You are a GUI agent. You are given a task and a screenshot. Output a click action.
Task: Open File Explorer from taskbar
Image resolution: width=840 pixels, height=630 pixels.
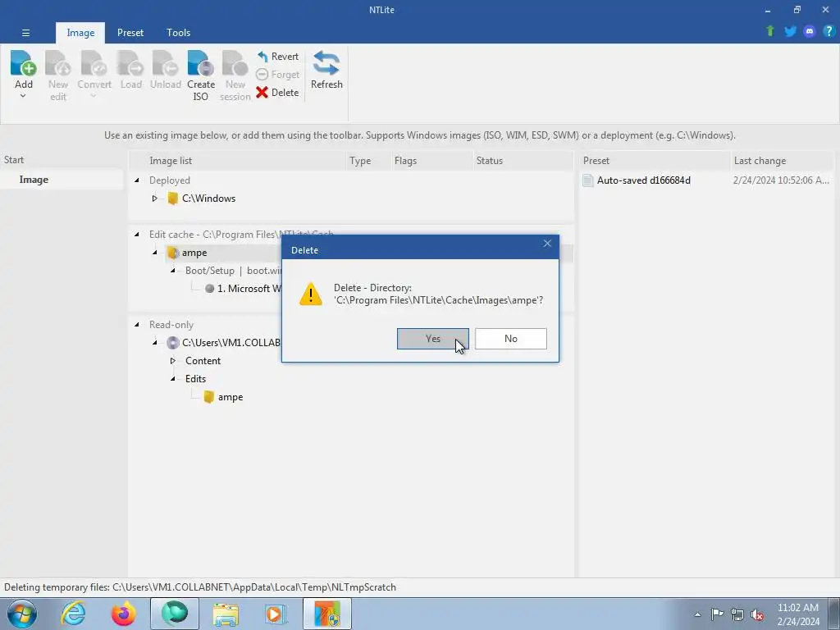226,614
